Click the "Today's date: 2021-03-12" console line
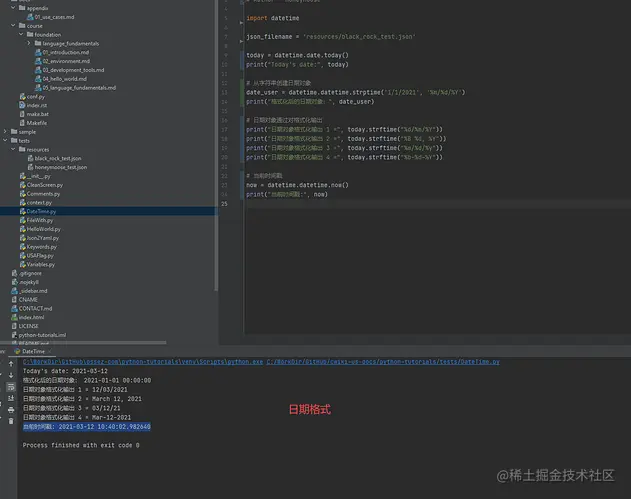 65,371
